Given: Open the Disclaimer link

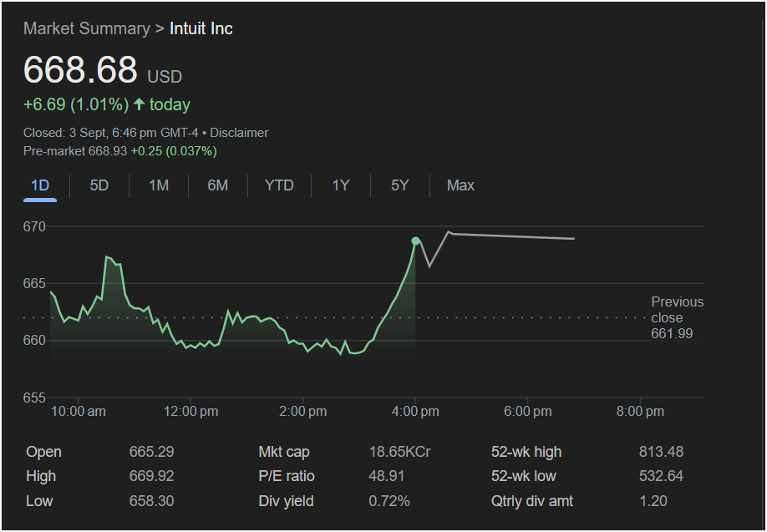Looking at the screenshot, I should 239,133.
